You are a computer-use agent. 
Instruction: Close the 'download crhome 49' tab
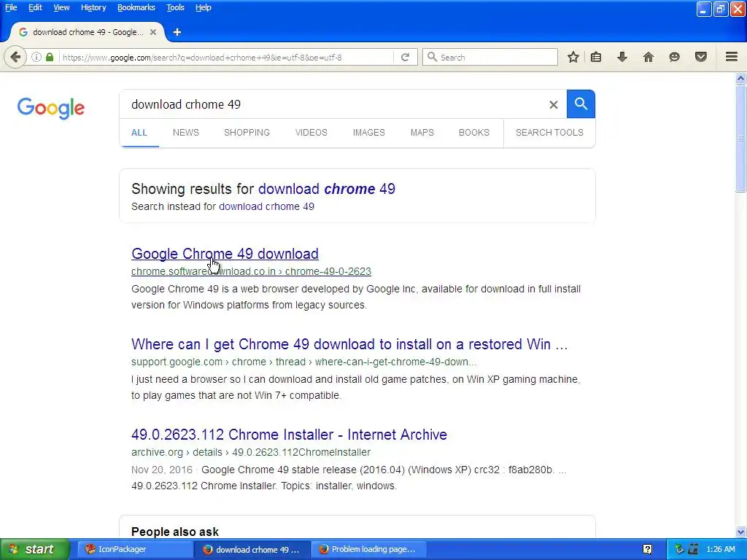(153, 32)
